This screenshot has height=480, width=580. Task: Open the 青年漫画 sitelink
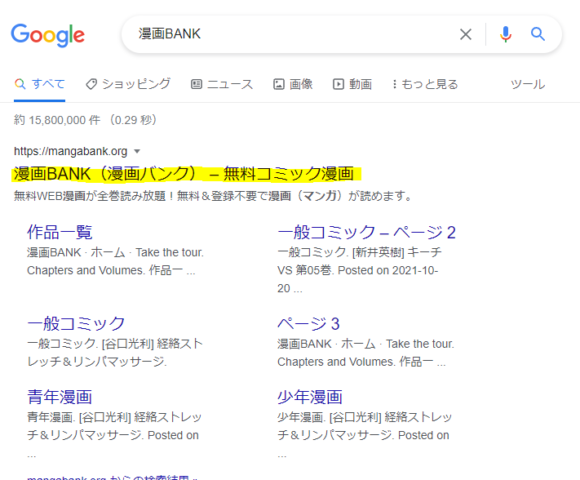coord(60,397)
